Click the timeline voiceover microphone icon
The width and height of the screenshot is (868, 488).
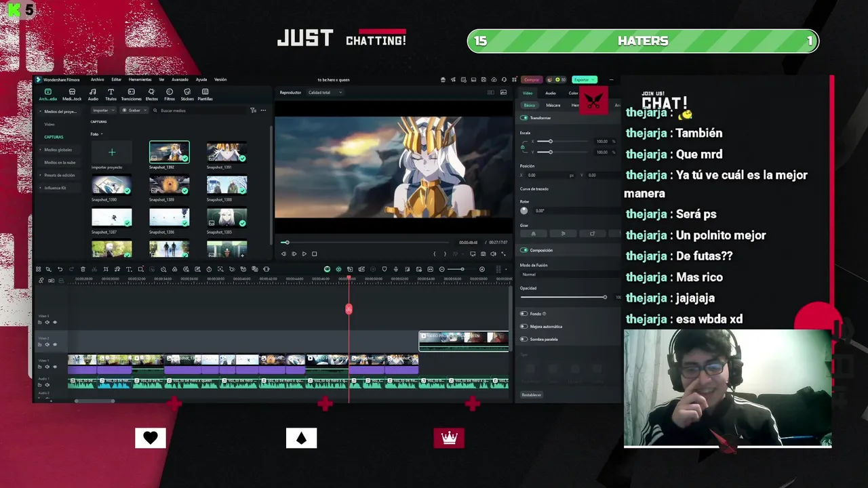tap(396, 269)
